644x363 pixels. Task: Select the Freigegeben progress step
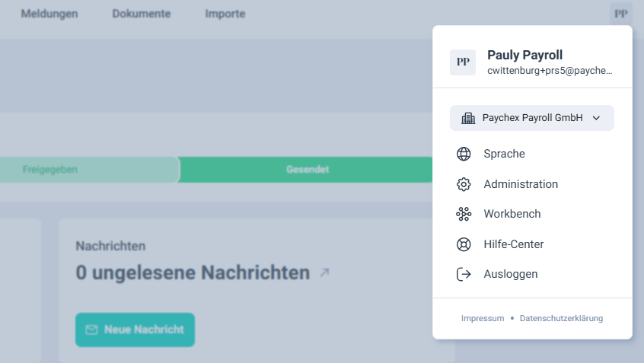coord(50,170)
